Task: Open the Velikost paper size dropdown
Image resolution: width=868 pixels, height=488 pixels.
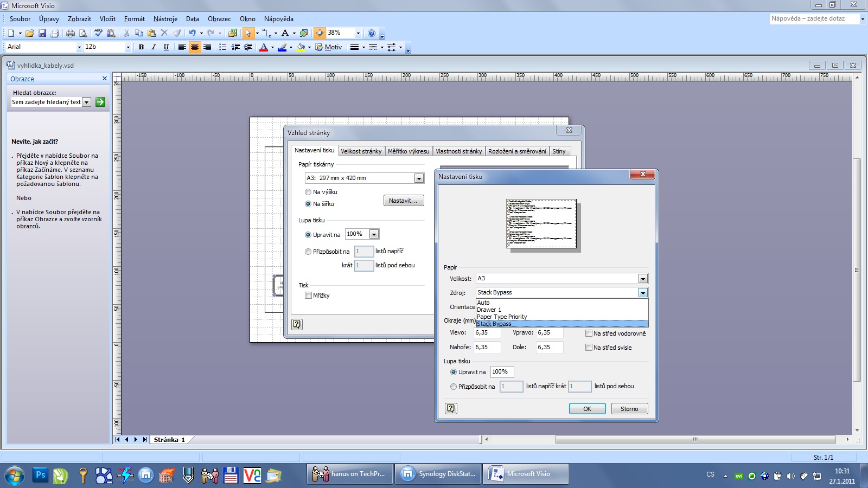Action: tap(643, 279)
